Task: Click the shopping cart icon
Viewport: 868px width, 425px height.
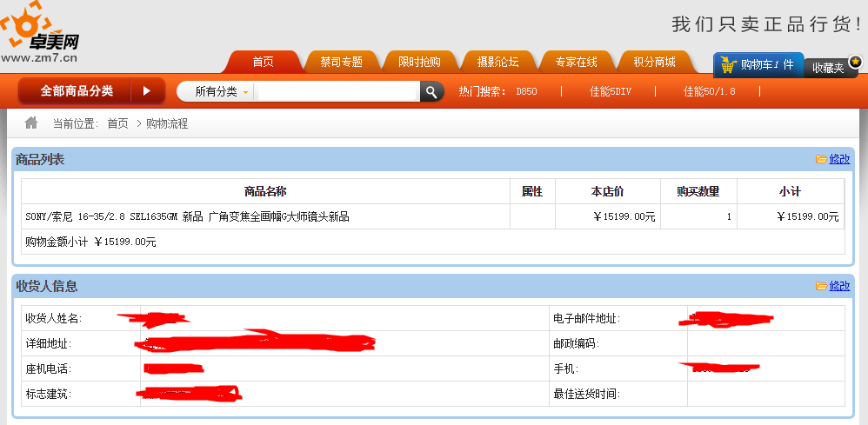Action: pyautogui.click(x=728, y=64)
